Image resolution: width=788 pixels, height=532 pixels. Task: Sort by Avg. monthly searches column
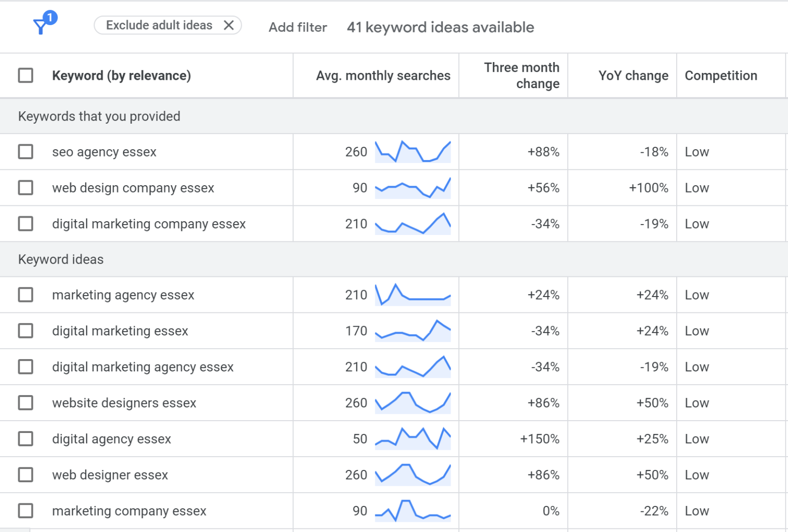coord(383,75)
